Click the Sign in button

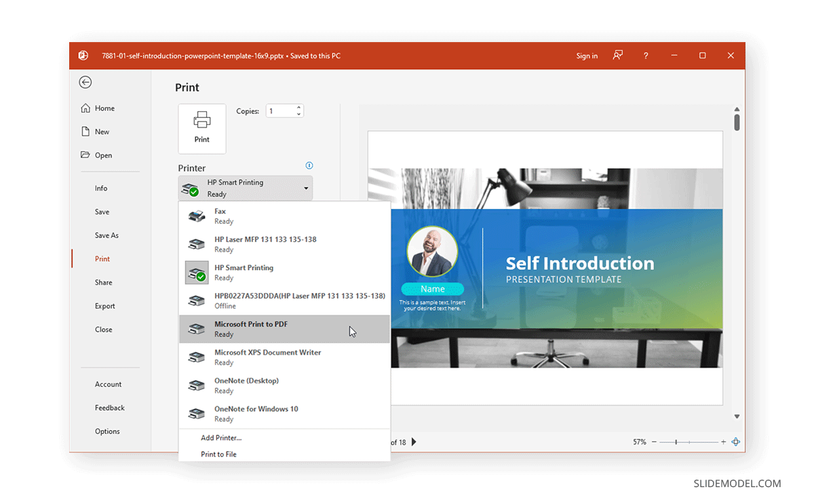point(586,56)
